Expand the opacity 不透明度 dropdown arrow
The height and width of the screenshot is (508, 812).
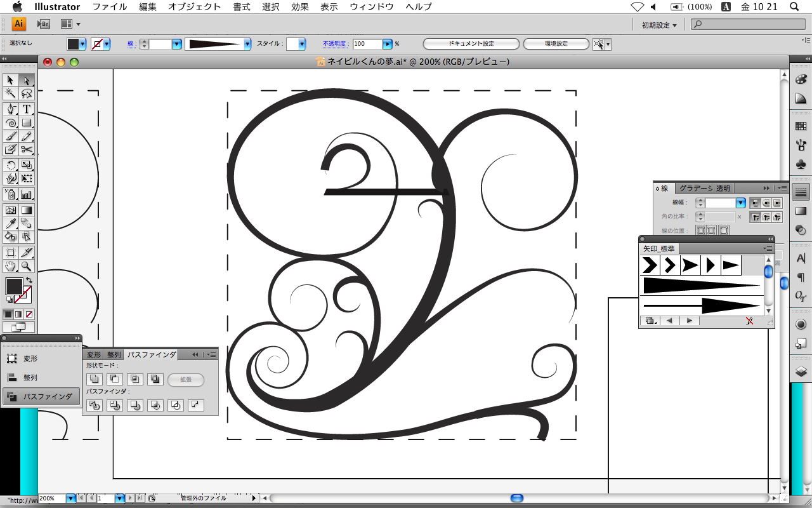[387, 44]
